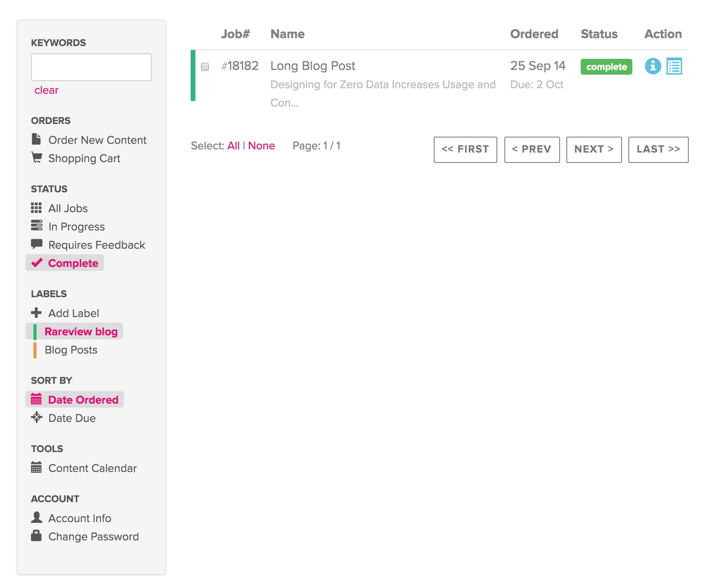This screenshot has height=588, width=707.
Task: Click the Status column header
Action: pyautogui.click(x=599, y=34)
